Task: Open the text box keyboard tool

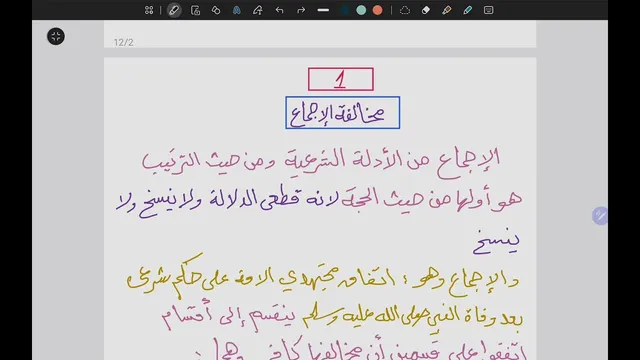Action: point(489,10)
